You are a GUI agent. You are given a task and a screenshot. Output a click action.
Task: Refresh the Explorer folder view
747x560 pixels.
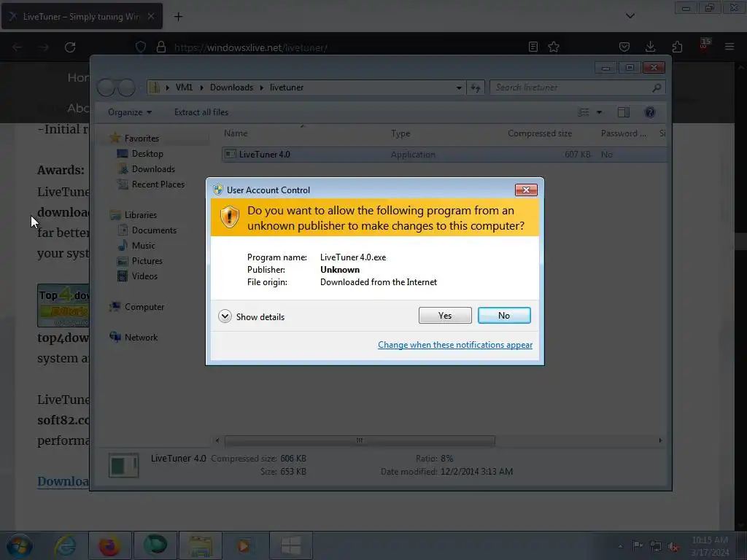476,87
